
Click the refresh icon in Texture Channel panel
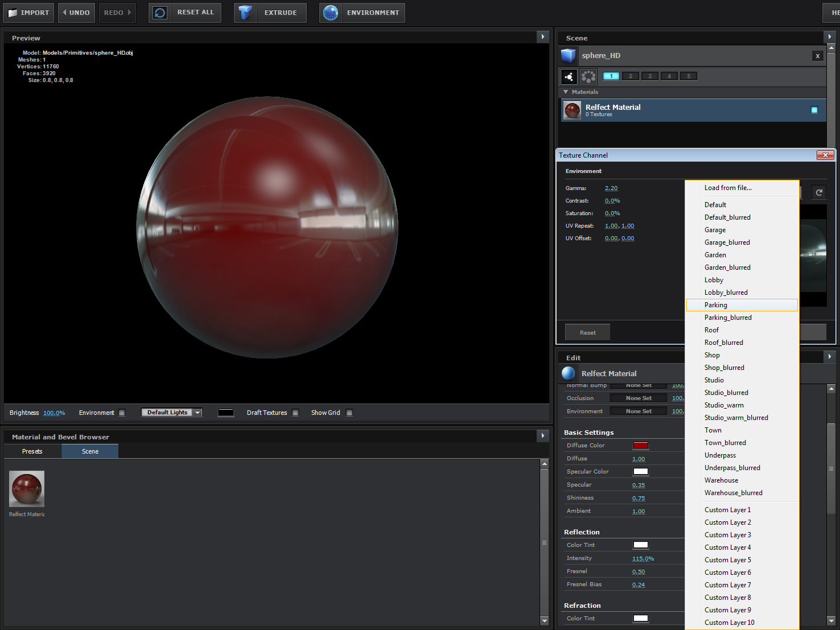818,192
